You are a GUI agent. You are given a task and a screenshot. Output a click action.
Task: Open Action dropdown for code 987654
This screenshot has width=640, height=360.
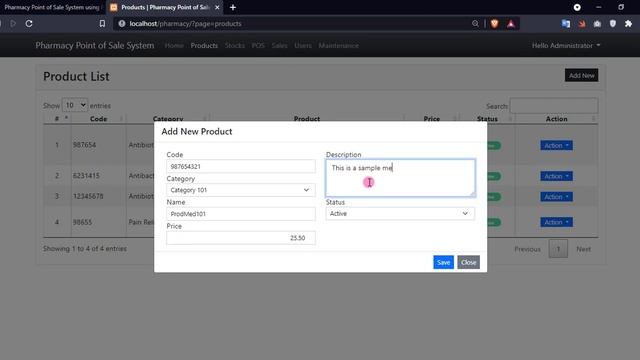point(556,145)
